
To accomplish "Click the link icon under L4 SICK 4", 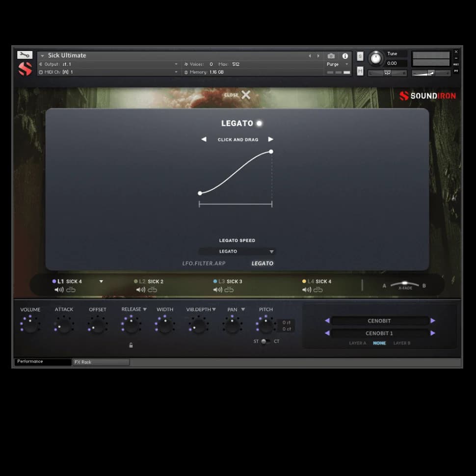I will point(318,290).
